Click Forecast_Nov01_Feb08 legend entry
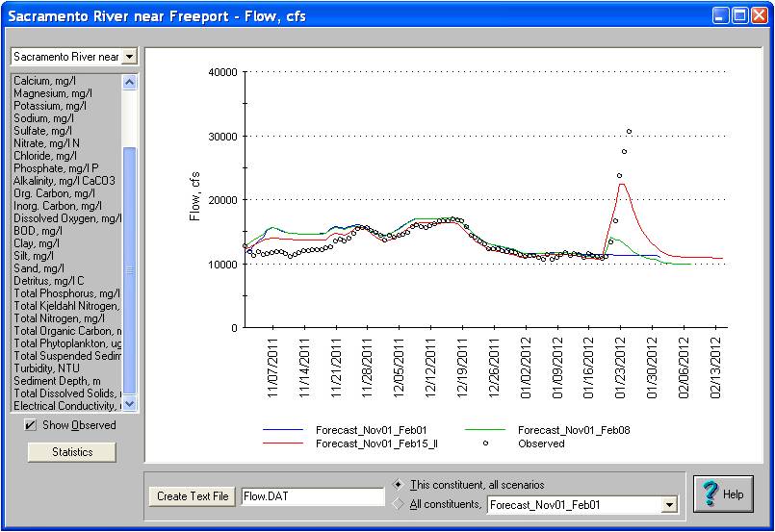Image resolution: width=775 pixels, height=532 pixels. pos(574,430)
